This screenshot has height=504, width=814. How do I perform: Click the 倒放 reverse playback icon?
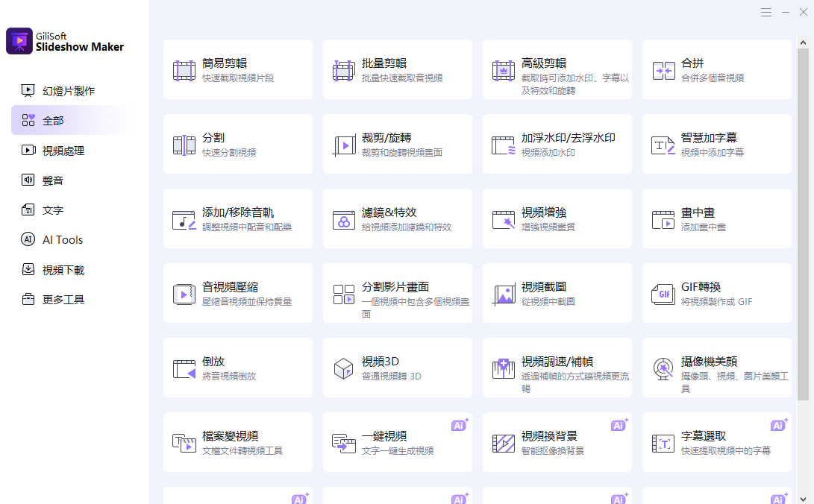tap(184, 369)
